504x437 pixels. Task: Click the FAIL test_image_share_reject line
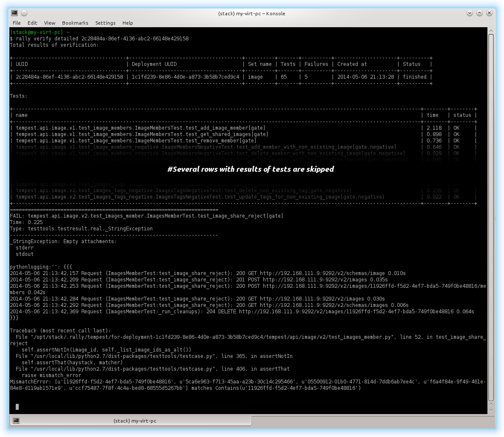pyautogui.click(x=147, y=216)
